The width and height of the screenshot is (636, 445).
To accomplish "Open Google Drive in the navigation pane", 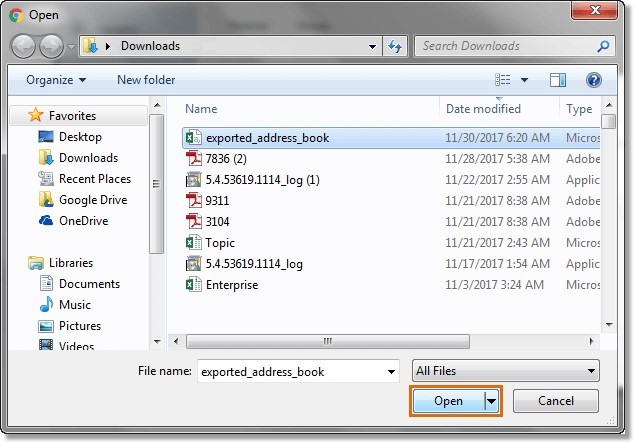I will [x=93, y=200].
